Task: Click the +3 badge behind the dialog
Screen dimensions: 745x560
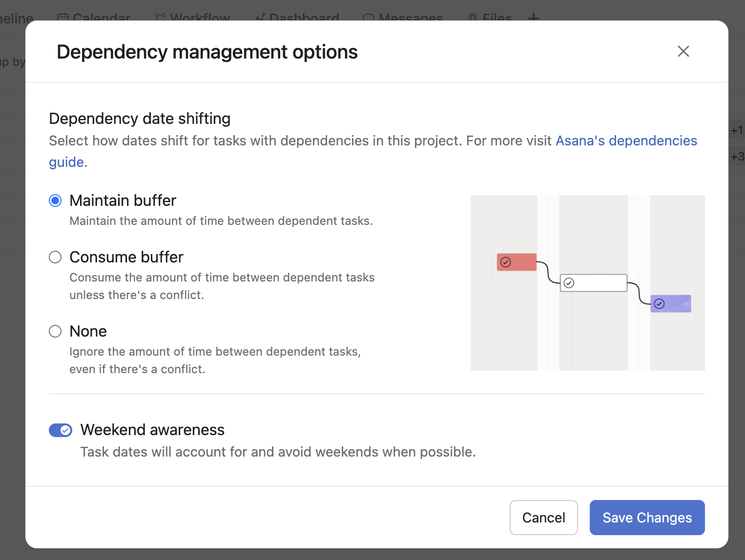Action: 738,156
